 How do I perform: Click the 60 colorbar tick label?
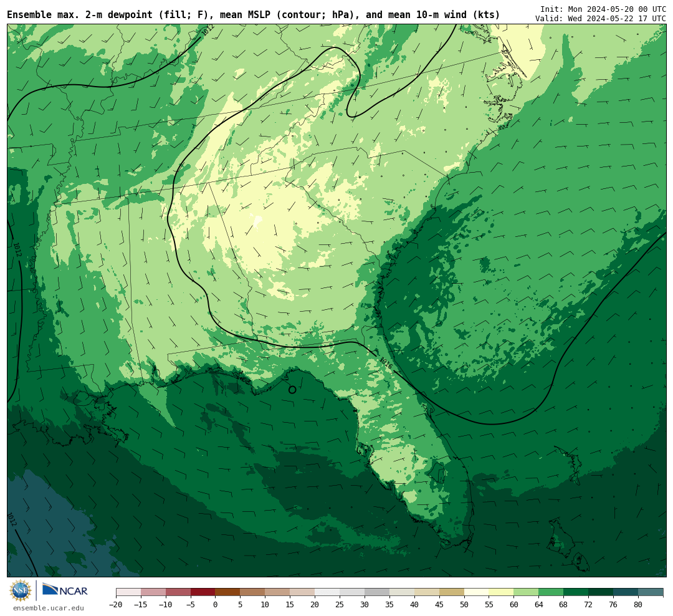coord(514,605)
